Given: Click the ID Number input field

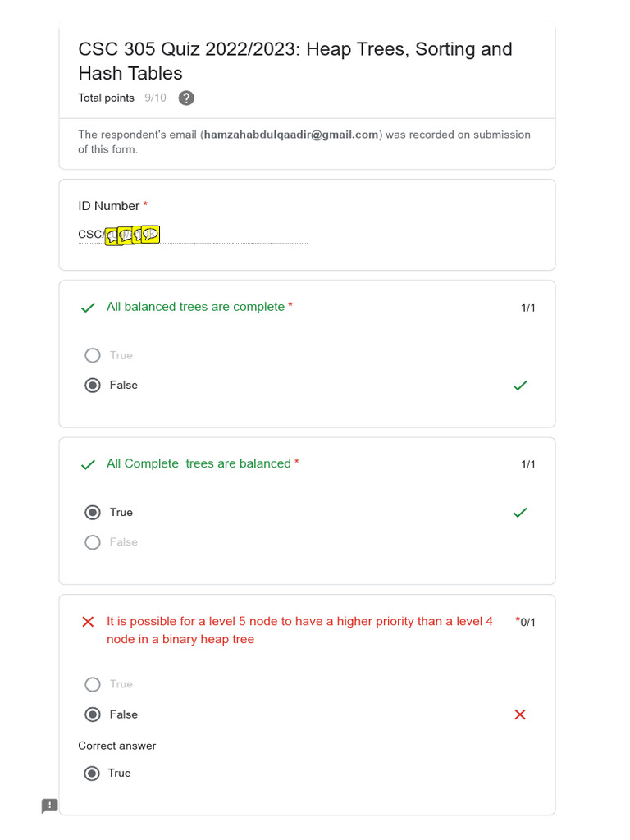Looking at the screenshot, I should pyautogui.click(x=193, y=235).
